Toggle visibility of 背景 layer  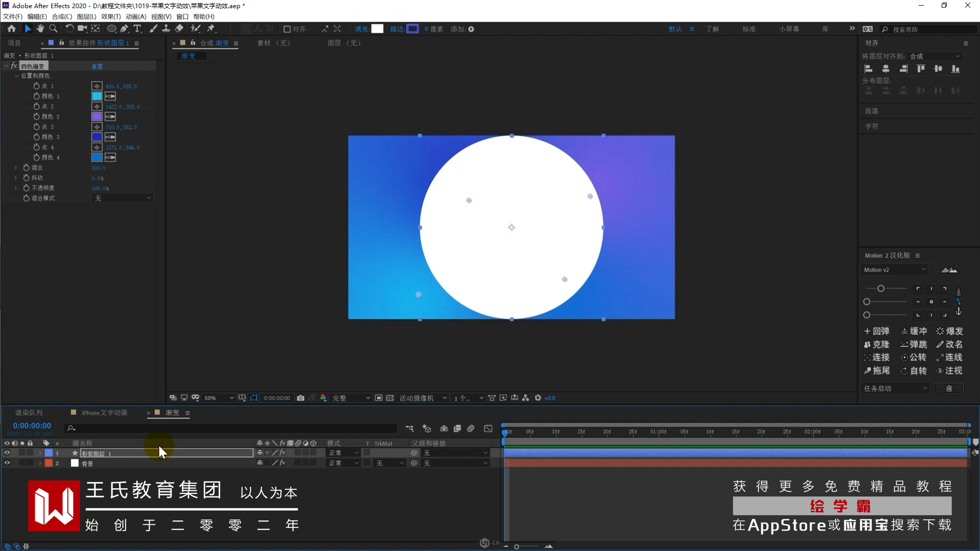tap(7, 463)
